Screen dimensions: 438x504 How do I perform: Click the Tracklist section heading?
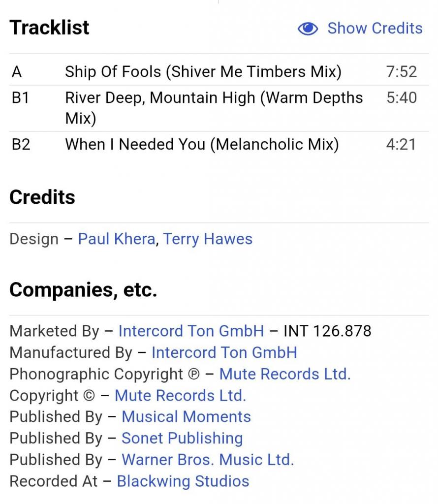(x=49, y=28)
